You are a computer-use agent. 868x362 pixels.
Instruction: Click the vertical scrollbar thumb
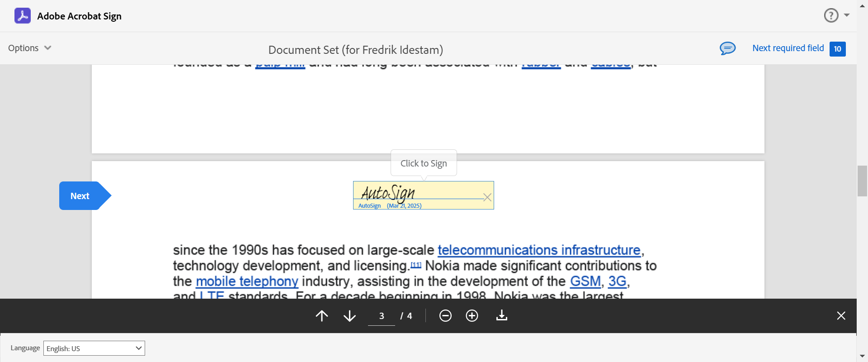pyautogui.click(x=862, y=181)
